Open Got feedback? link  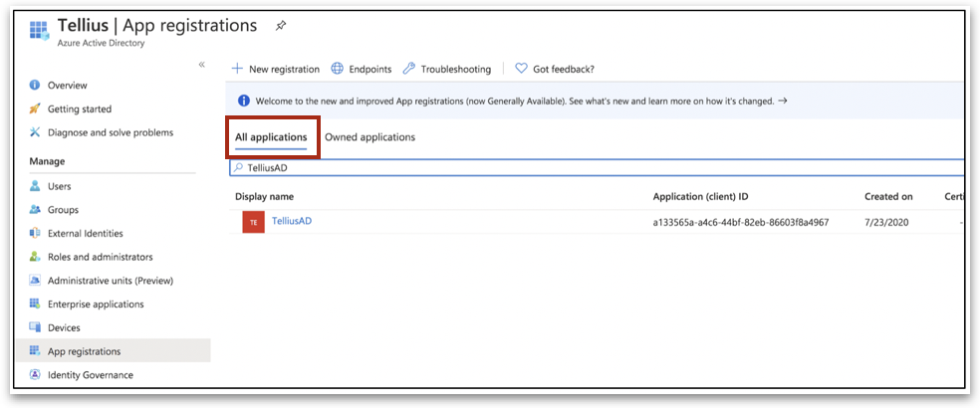(563, 70)
